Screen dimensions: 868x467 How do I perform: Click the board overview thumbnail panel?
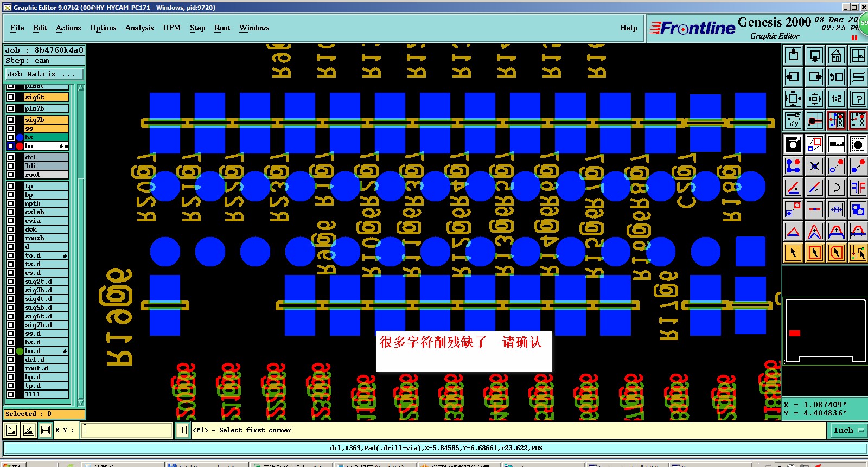point(825,331)
